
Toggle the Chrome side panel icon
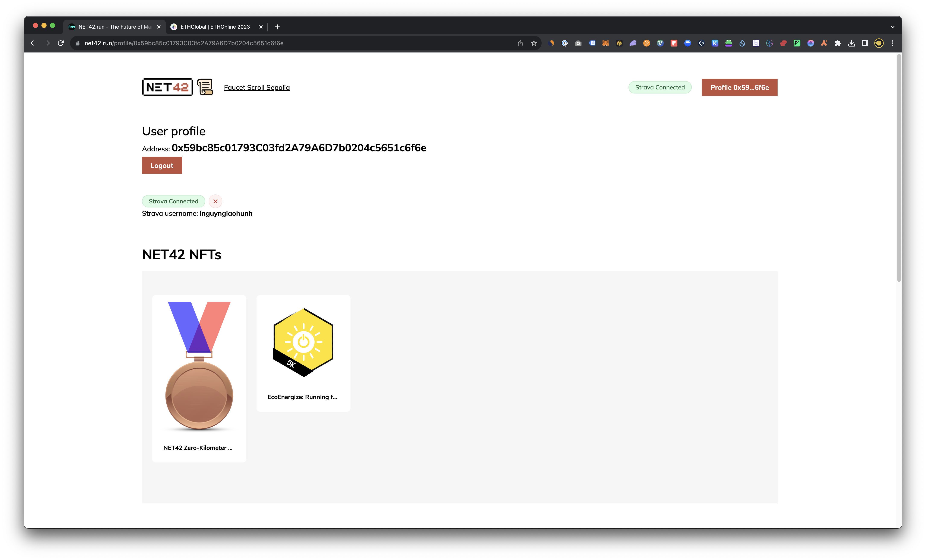pos(865,43)
